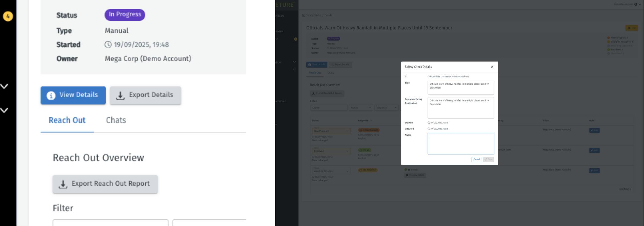Open the Awaiting Response row status dropdown
Screen dimensions: 644x226
pyautogui.click(x=331, y=171)
